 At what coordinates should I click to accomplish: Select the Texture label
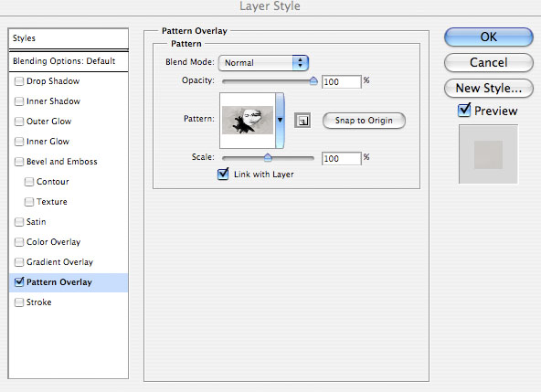click(x=52, y=202)
